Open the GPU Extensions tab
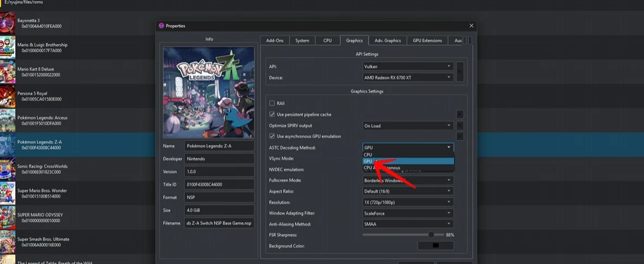The image size is (644, 264). pos(427,40)
